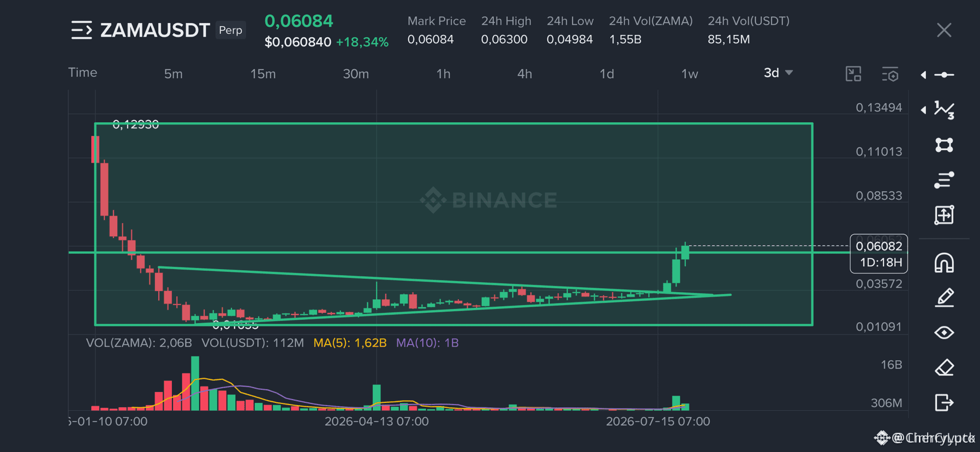Image resolution: width=980 pixels, height=452 pixels.
Task: Click the MA(5) 1,62B indicator label
Action: [350, 343]
